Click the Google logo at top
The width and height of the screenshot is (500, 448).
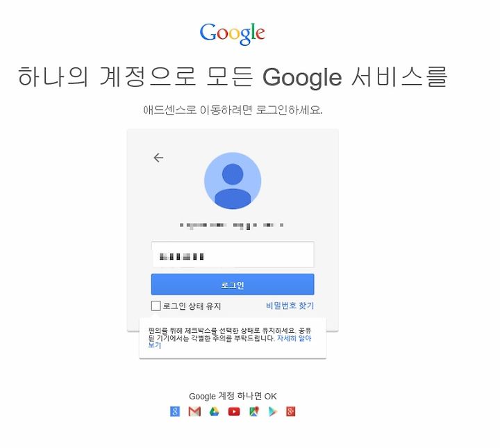pos(233,34)
